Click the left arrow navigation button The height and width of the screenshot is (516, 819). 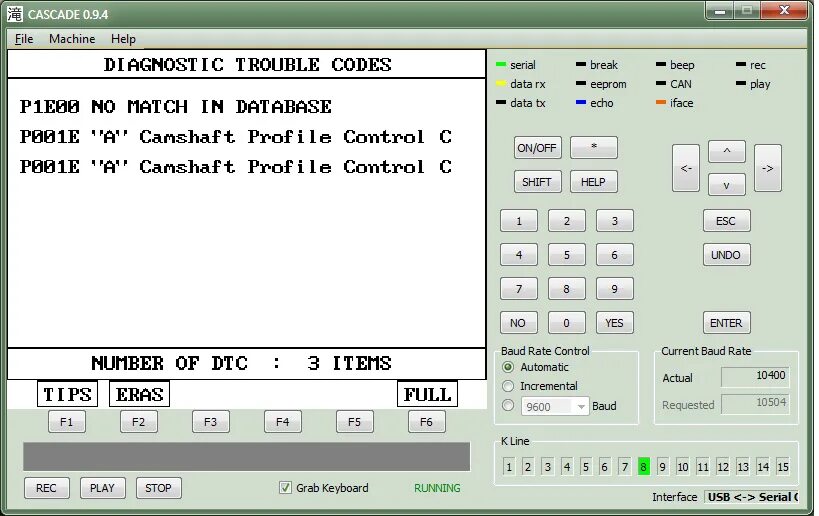pos(685,168)
